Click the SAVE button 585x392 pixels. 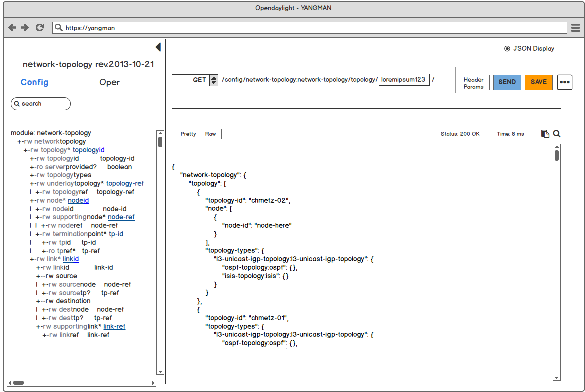point(539,82)
